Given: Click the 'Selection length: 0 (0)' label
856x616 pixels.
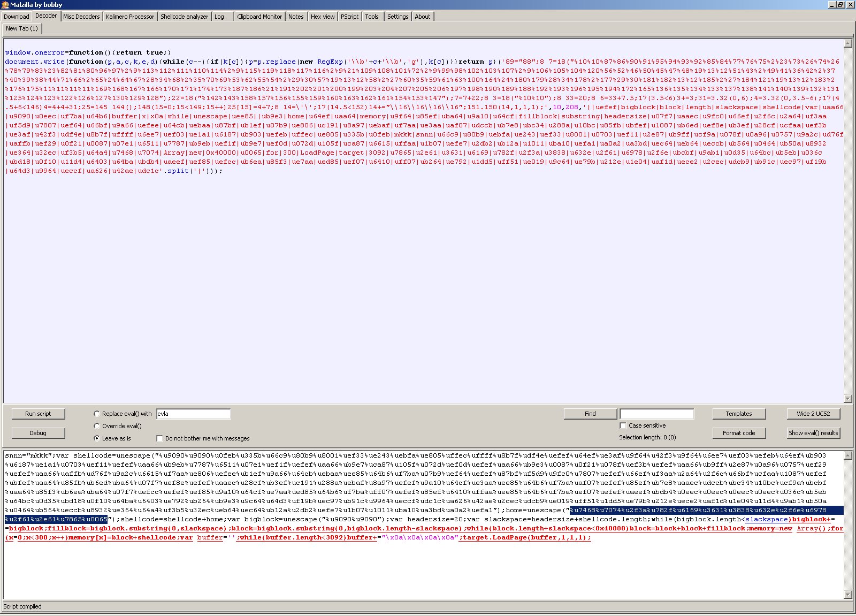Looking at the screenshot, I should 647,437.
